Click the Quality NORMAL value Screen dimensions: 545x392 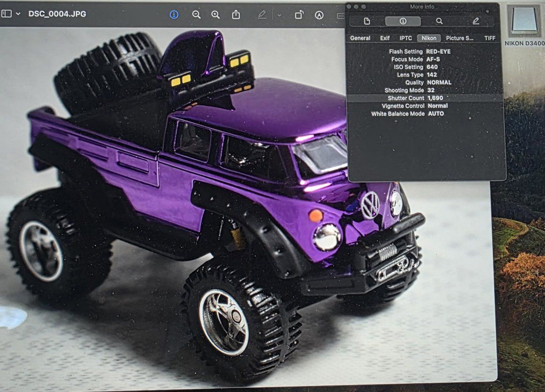click(x=439, y=83)
